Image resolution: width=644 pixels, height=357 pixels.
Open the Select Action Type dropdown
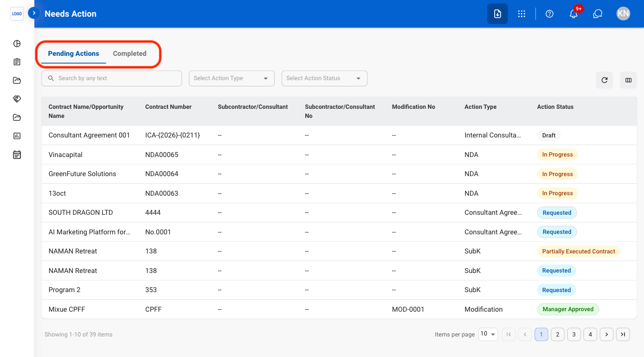[x=231, y=78]
